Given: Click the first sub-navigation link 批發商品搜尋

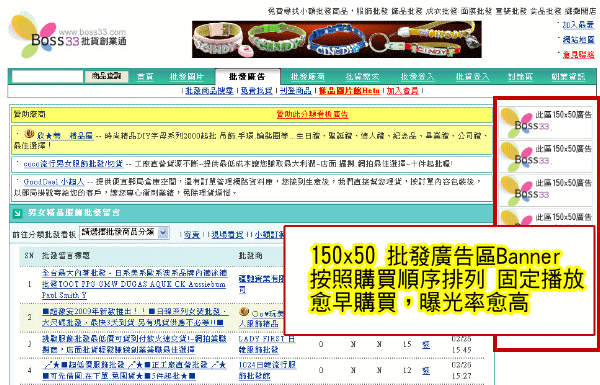Looking at the screenshot, I should pyautogui.click(x=209, y=91).
